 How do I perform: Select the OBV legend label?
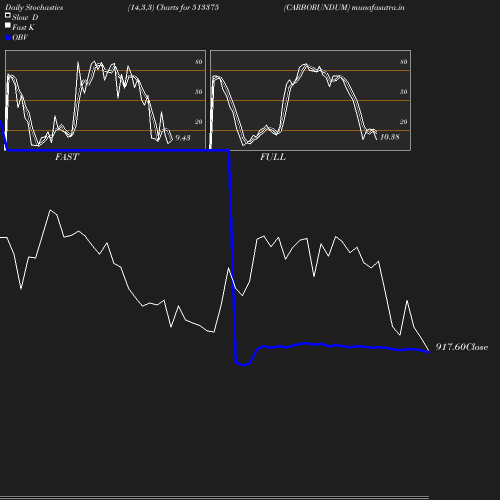20,37
